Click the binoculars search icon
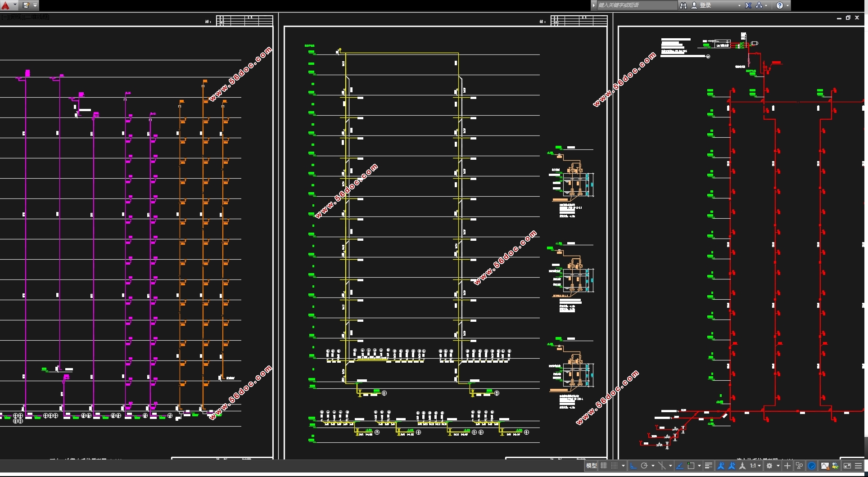The image size is (868, 477). coord(683,5)
